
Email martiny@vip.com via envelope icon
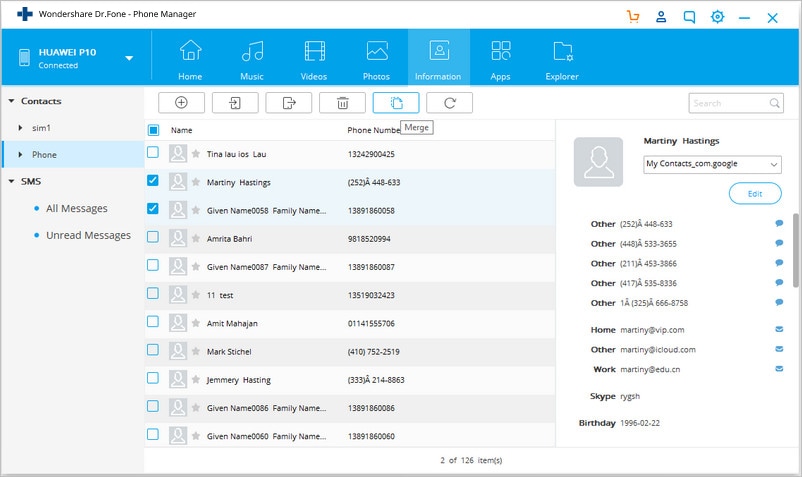779,329
